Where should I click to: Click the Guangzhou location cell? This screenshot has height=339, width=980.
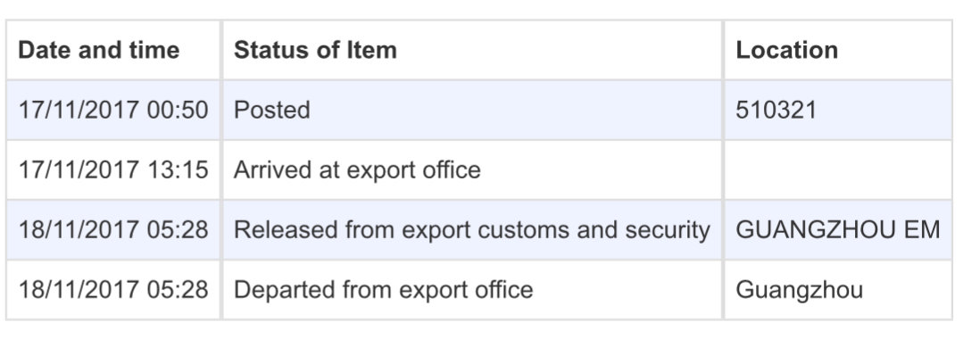[838, 290]
